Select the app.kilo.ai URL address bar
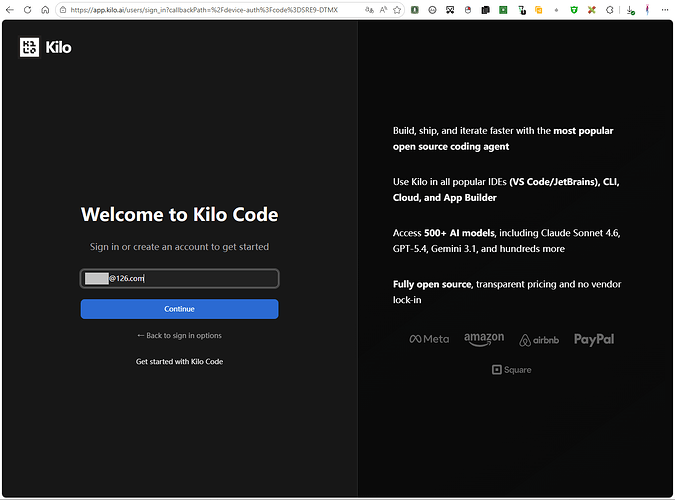Image resolution: width=675 pixels, height=500 pixels. point(204,9)
